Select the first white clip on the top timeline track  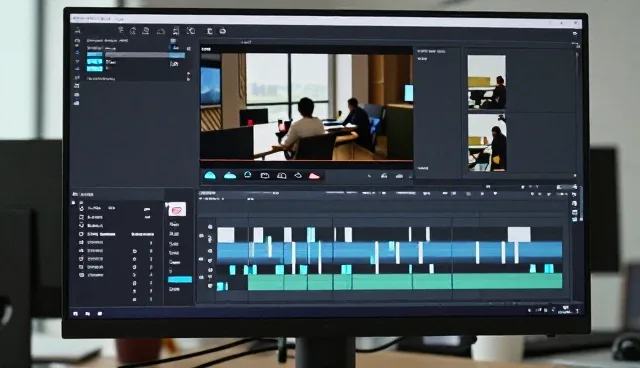tap(226, 235)
